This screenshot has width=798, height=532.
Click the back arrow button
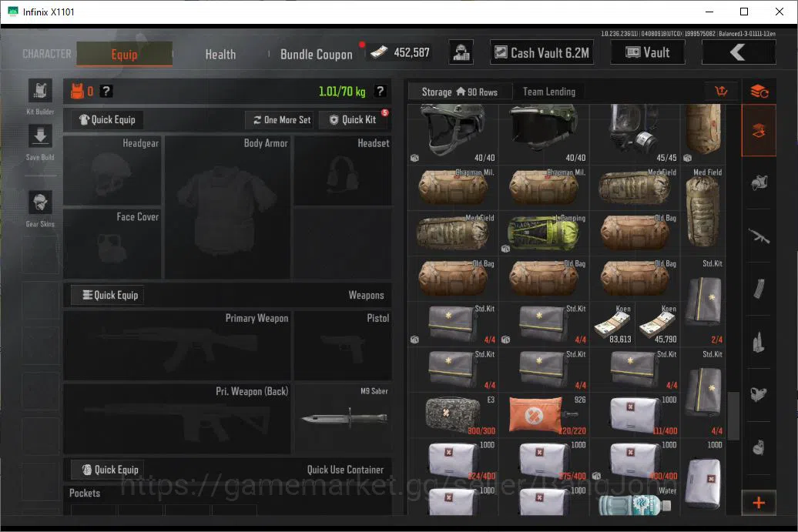coord(739,52)
